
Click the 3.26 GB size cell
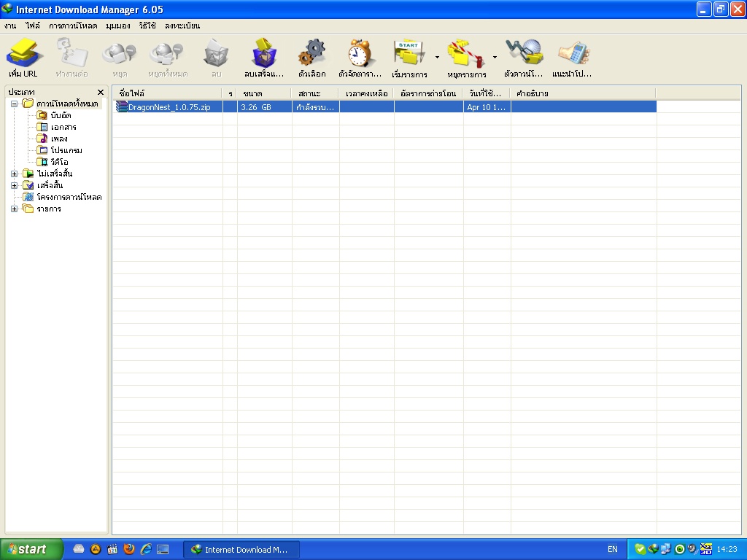[x=264, y=107]
